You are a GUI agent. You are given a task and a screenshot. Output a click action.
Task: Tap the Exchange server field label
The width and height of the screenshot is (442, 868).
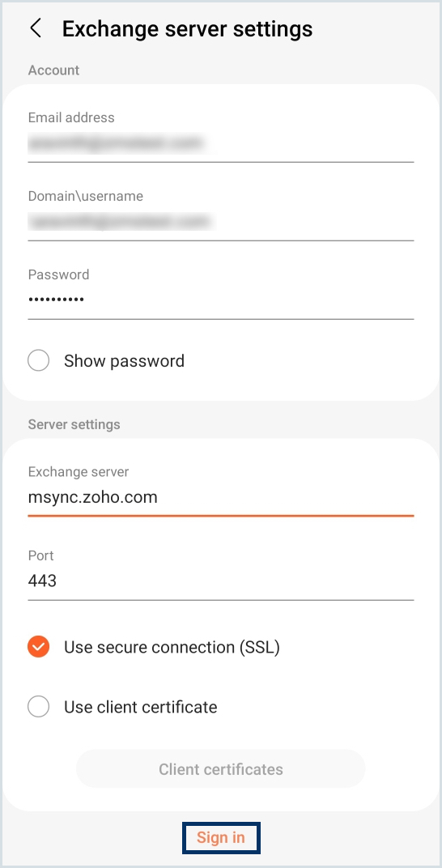pyautogui.click(x=78, y=472)
